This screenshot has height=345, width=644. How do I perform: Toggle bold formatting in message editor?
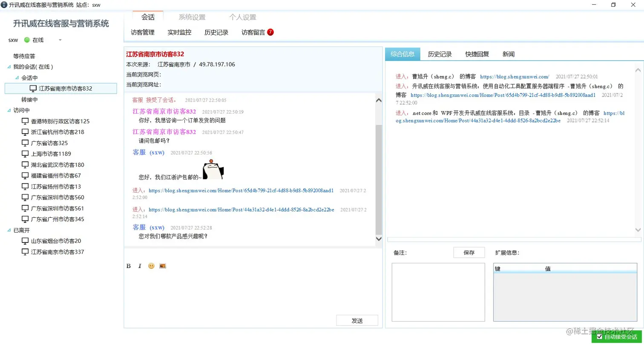point(129,266)
